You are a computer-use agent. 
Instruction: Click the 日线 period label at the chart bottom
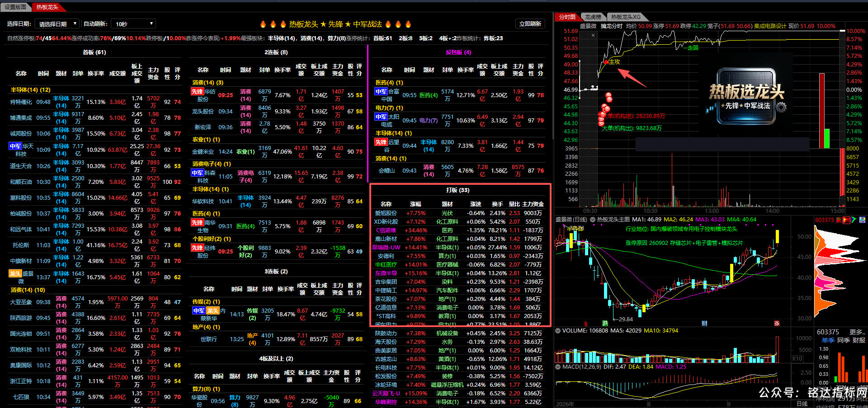click(802, 403)
